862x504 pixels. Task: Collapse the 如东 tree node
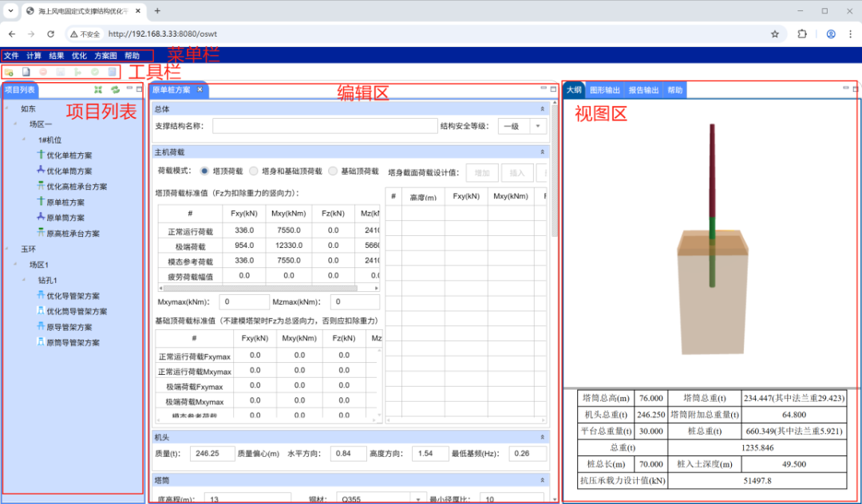tap(8, 108)
